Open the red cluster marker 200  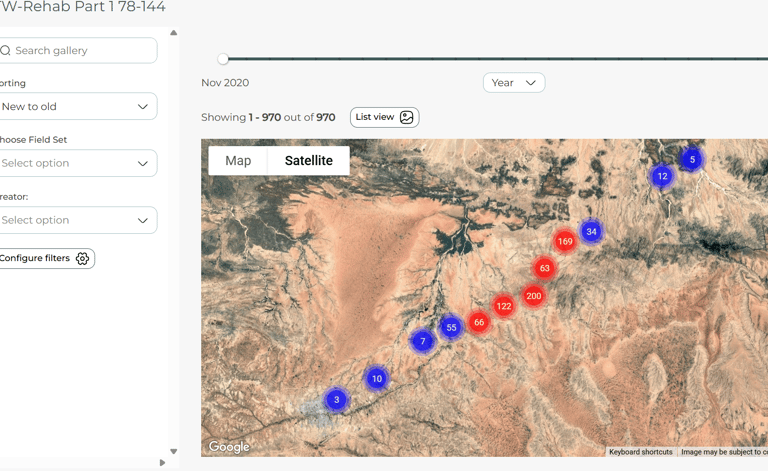[x=533, y=296]
